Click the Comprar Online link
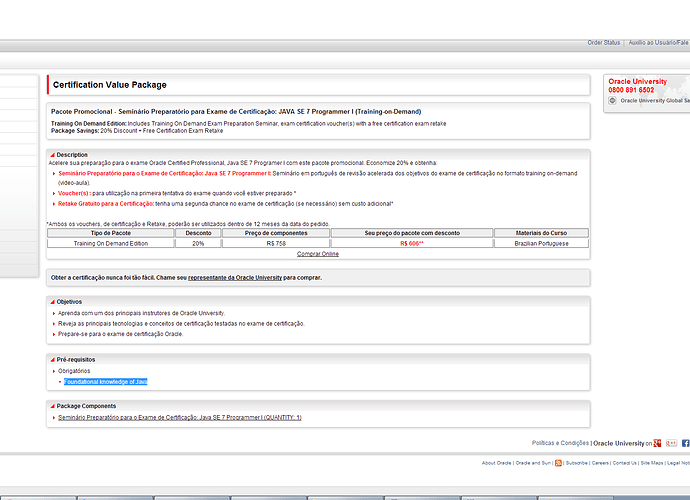The image size is (690, 500). [x=318, y=254]
